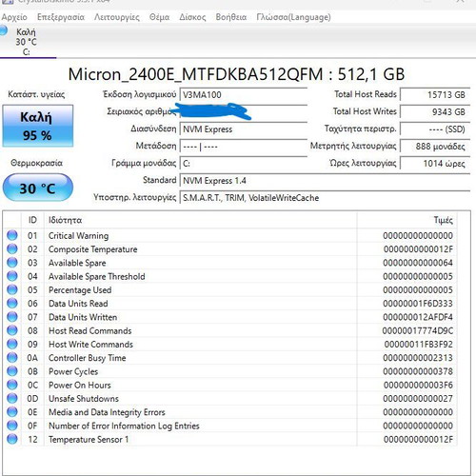476x476 pixels.
Task: Click the drive C: health orb icon at top
Action: (x=3, y=30)
